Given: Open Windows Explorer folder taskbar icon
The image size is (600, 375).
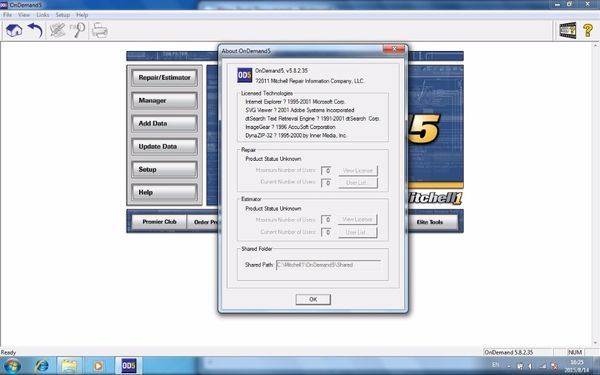Looking at the screenshot, I should (69, 366).
